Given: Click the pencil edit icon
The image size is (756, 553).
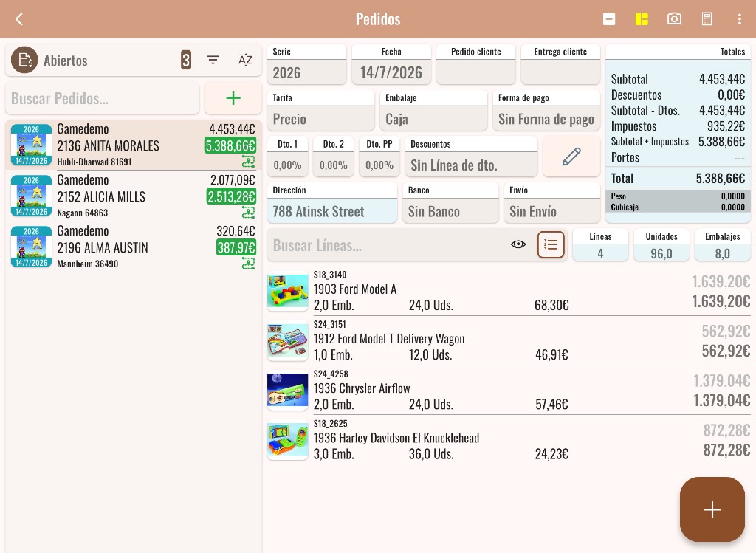Looking at the screenshot, I should click(571, 157).
